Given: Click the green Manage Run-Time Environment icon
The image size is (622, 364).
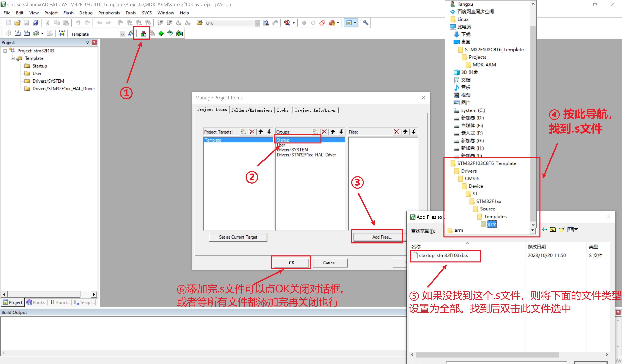Looking at the screenshot, I should (161, 34).
